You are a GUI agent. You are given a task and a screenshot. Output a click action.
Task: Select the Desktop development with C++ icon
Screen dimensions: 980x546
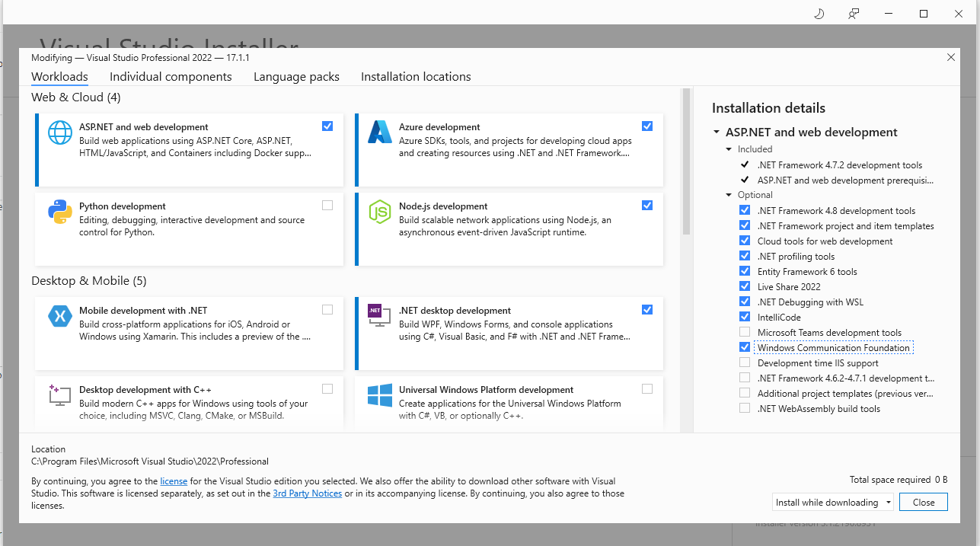pyautogui.click(x=60, y=394)
